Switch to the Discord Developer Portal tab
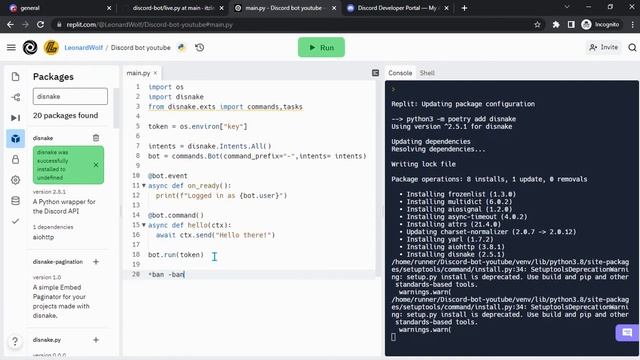The width and height of the screenshot is (640, 360). coord(398,8)
